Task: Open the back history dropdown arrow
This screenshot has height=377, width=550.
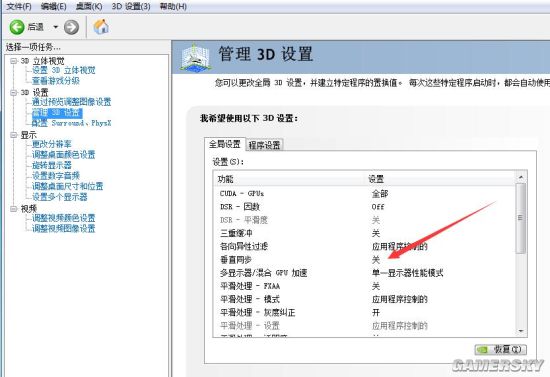Action: click(55, 27)
